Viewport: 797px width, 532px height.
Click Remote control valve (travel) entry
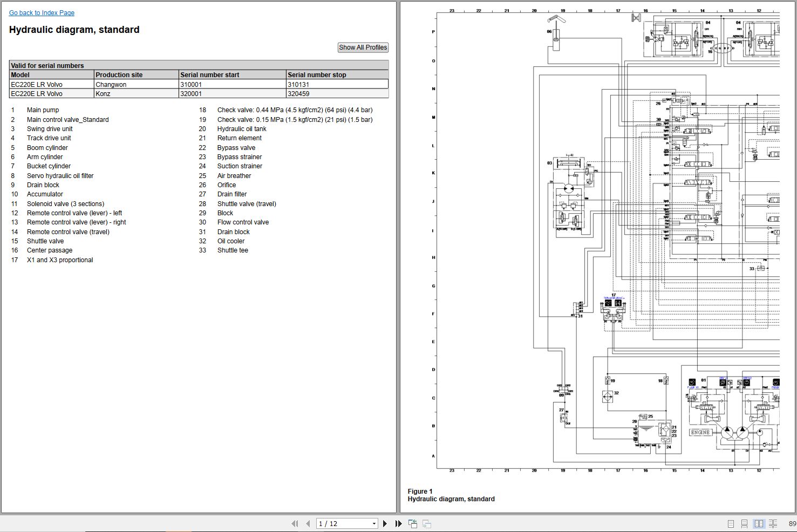coord(68,232)
